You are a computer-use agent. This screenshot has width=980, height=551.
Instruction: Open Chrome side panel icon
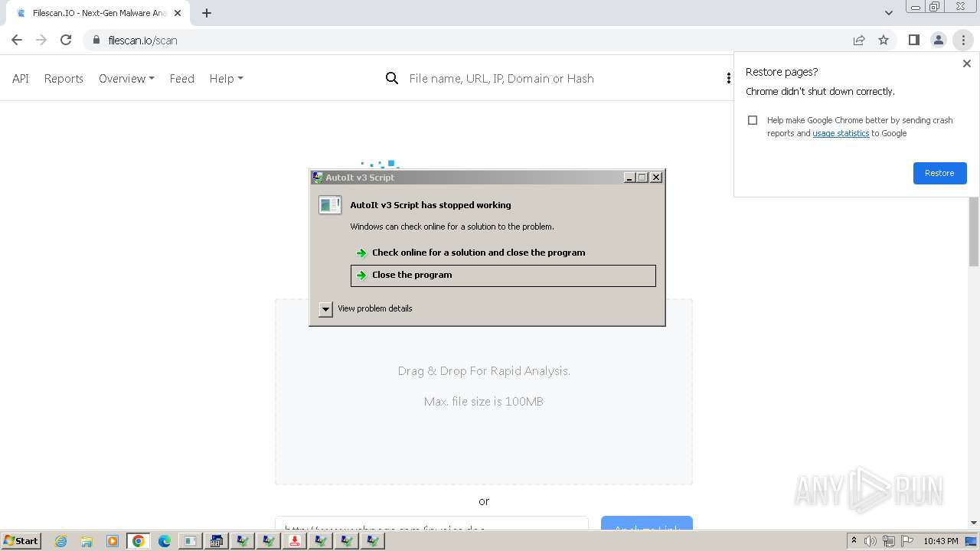913,40
